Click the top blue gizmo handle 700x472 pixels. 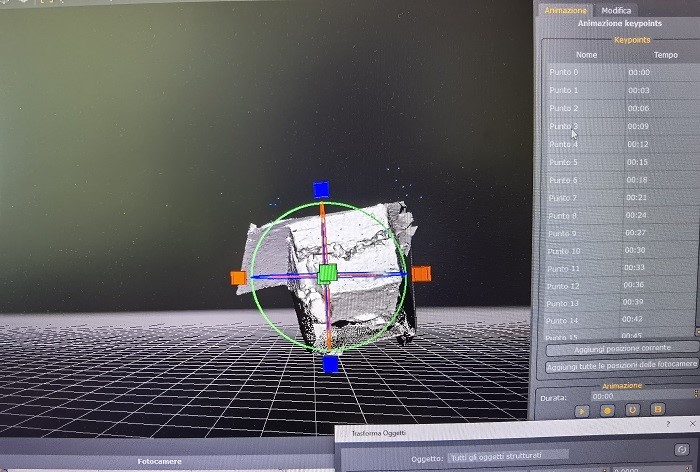[321, 189]
